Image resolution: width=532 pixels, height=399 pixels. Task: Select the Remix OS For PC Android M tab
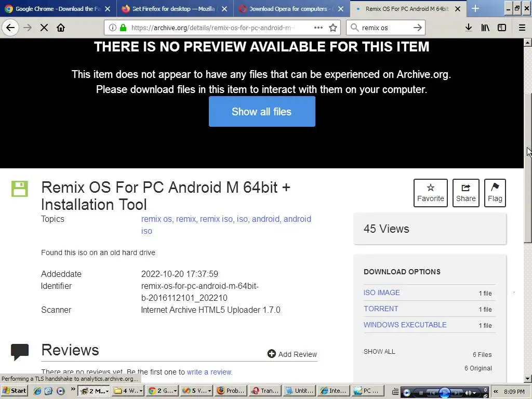click(x=407, y=9)
